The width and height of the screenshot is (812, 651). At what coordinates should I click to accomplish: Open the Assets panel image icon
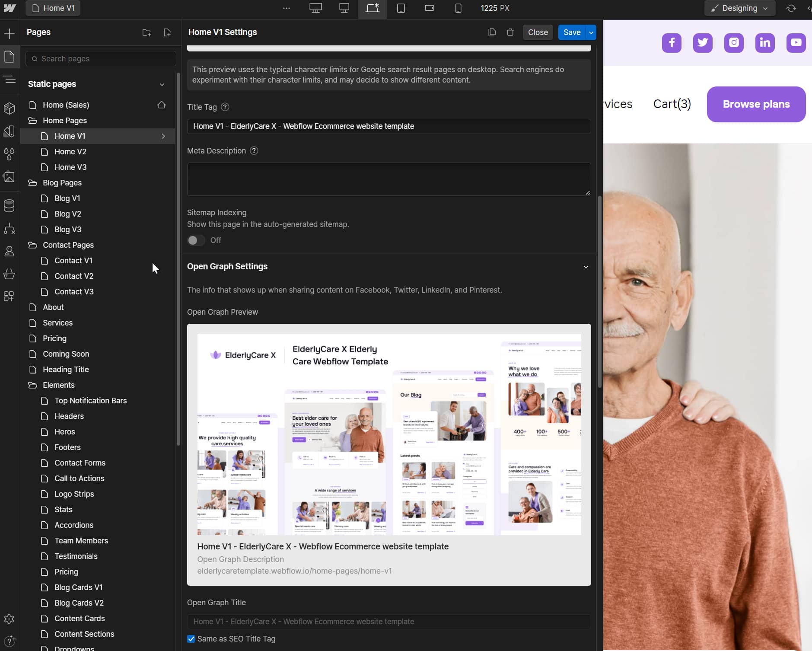click(10, 176)
